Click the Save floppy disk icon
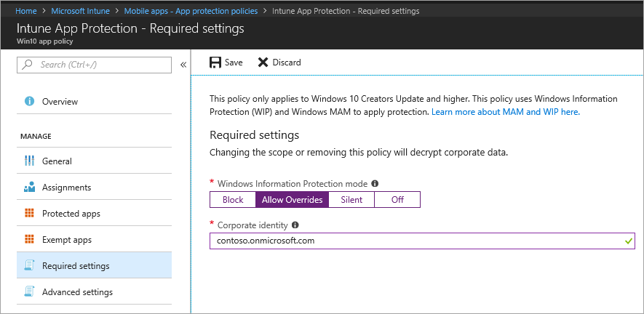This screenshot has height=314, width=644. (x=215, y=63)
